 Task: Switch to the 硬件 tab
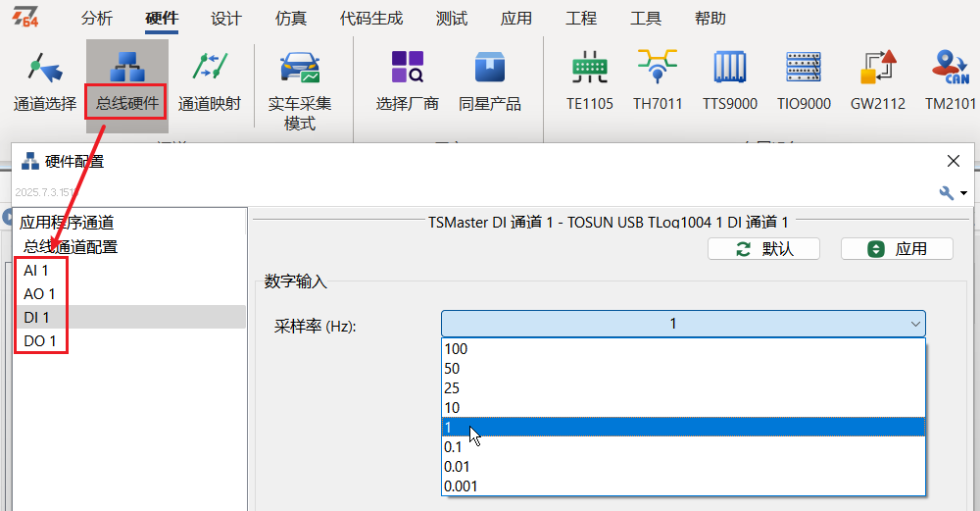(x=162, y=19)
